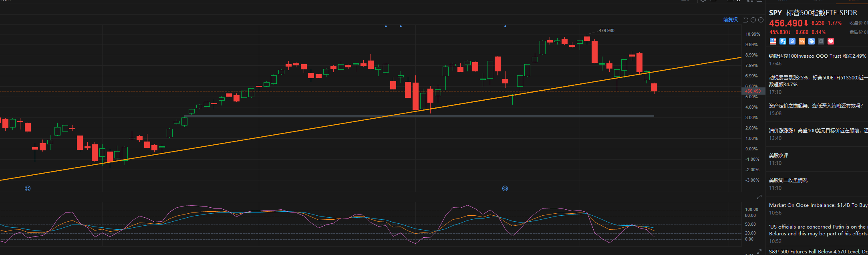Click the 17:46 news timestamp
The width and height of the screenshot is (868, 255).
pos(775,64)
